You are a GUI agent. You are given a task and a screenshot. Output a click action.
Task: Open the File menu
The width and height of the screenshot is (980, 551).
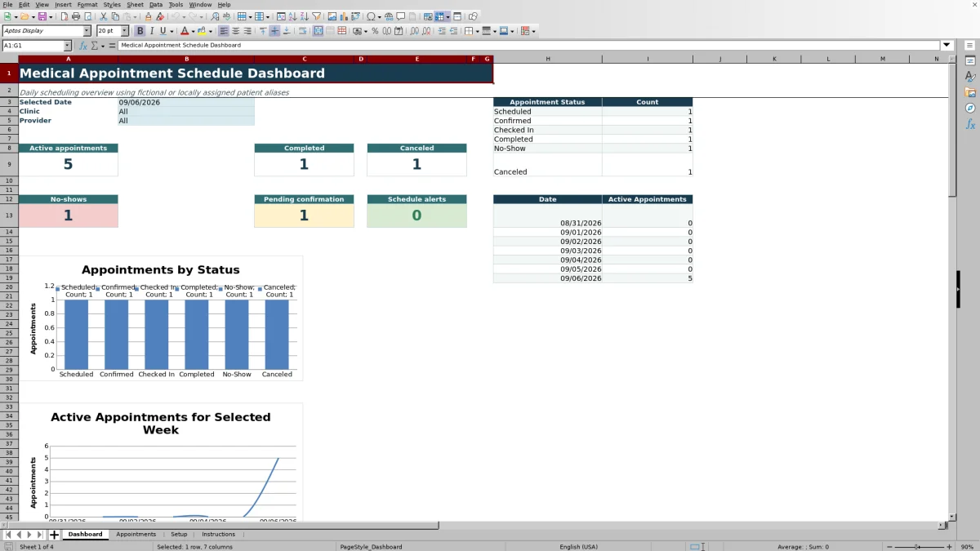pos(7,4)
